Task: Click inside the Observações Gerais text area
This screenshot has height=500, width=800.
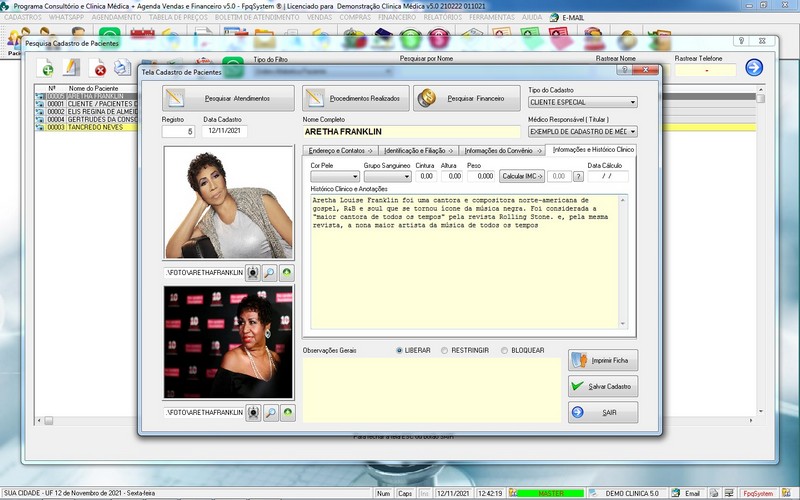Action: coord(432,390)
